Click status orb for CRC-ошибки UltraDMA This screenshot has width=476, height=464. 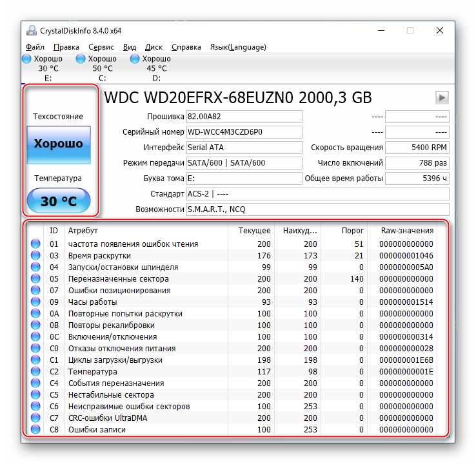pos(35,418)
